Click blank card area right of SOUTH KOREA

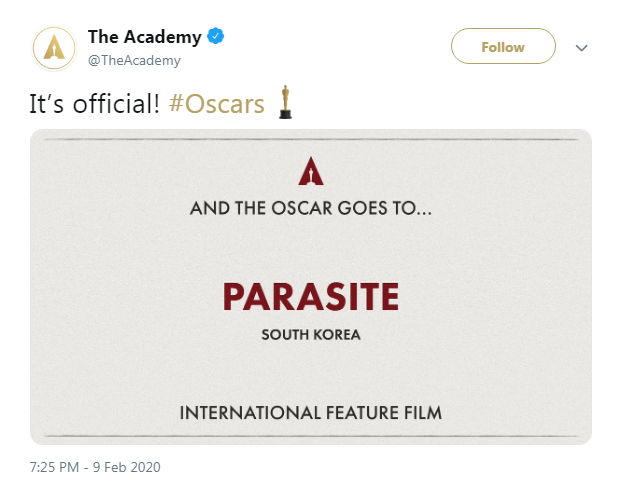pyautogui.click(x=475, y=335)
